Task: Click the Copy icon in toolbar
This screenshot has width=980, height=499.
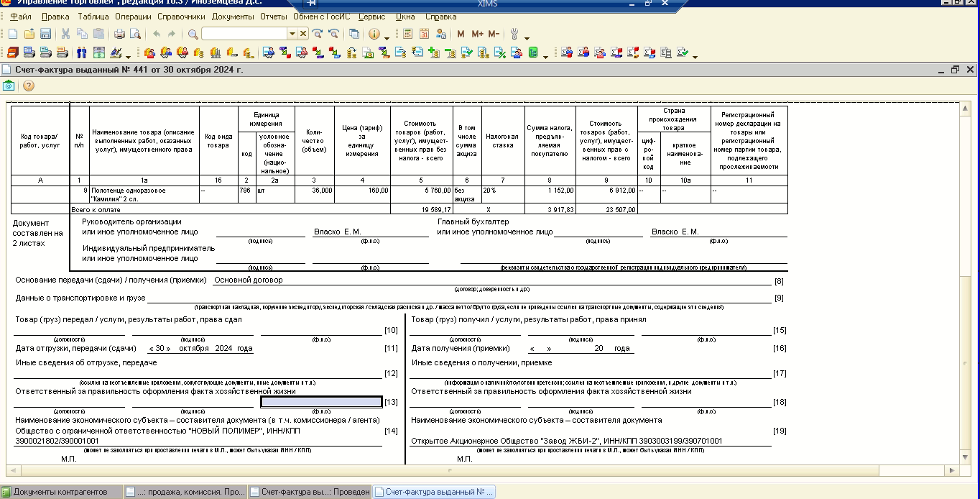Action: tap(82, 34)
